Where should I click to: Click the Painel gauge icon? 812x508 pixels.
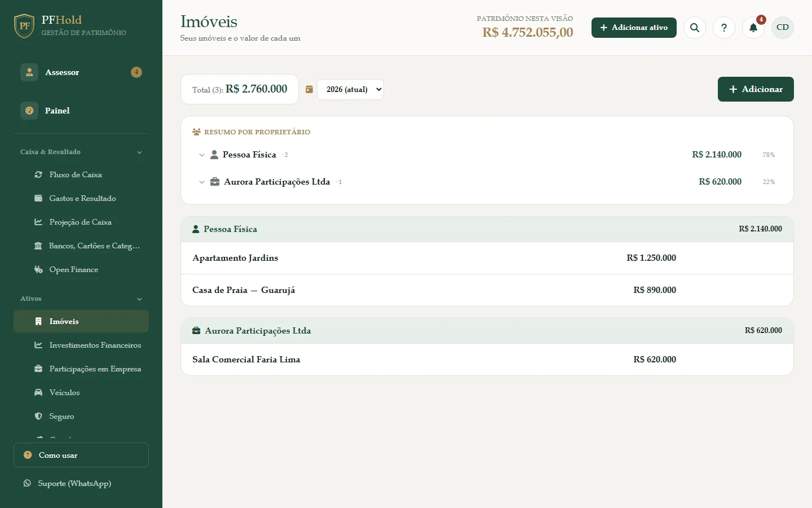[x=29, y=111]
